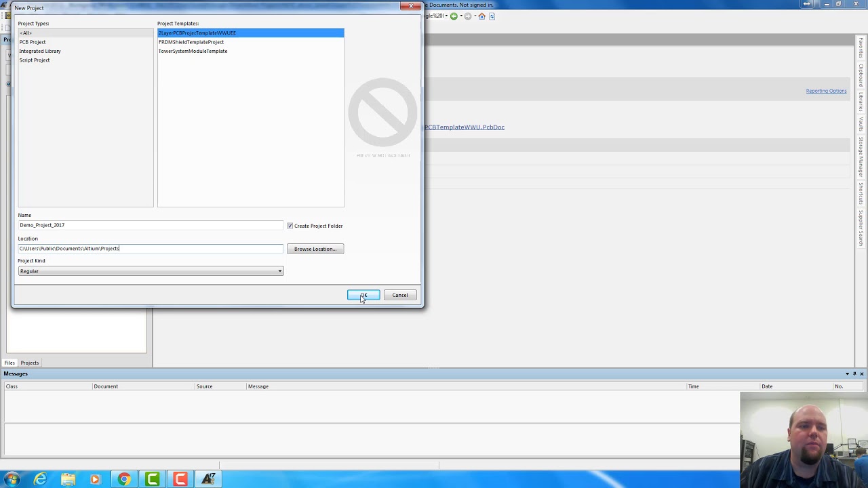Cancel the New Project dialog
Image resolution: width=868 pixels, height=488 pixels.
[x=400, y=295]
